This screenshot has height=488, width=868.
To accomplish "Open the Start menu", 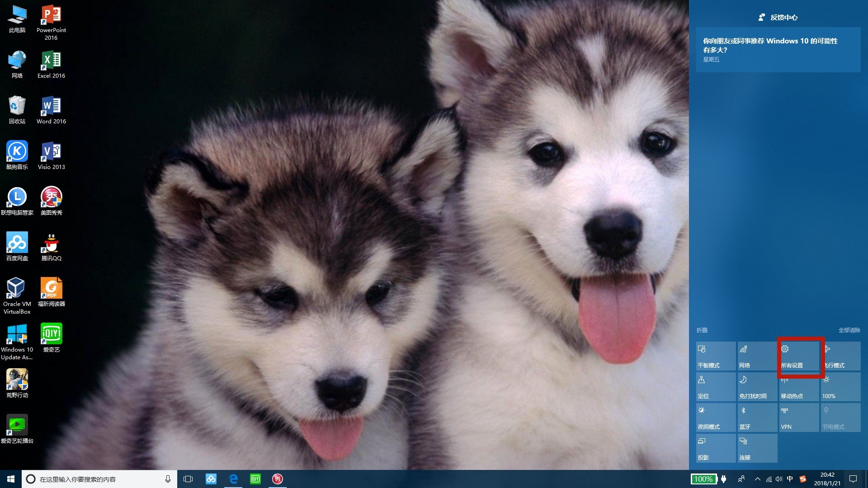I will 11,479.
